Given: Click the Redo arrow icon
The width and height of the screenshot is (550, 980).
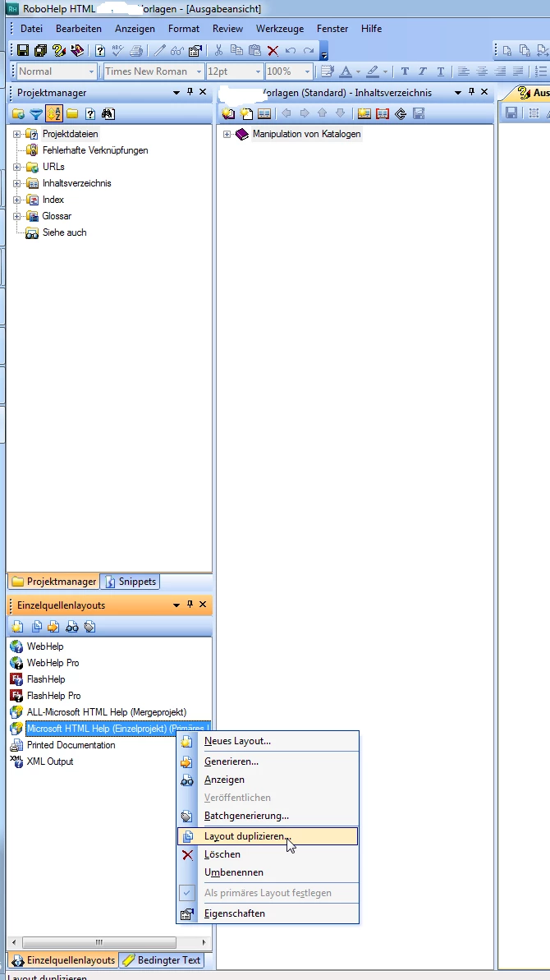Looking at the screenshot, I should (309, 51).
